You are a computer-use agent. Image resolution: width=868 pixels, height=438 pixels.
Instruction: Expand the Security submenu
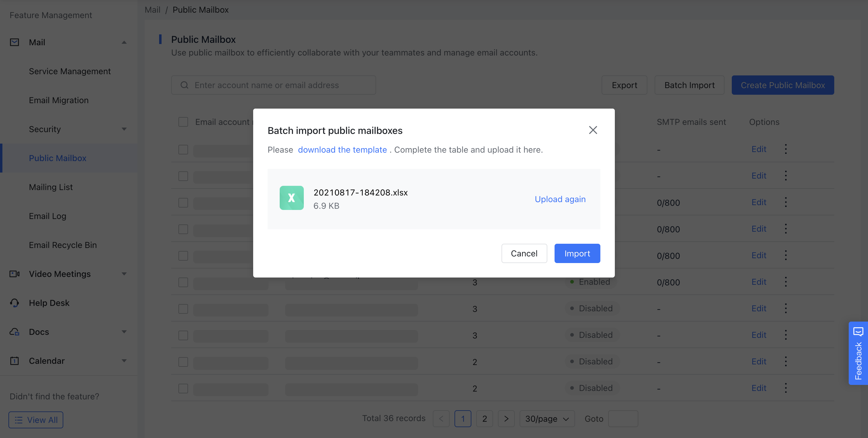[x=124, y=129]
